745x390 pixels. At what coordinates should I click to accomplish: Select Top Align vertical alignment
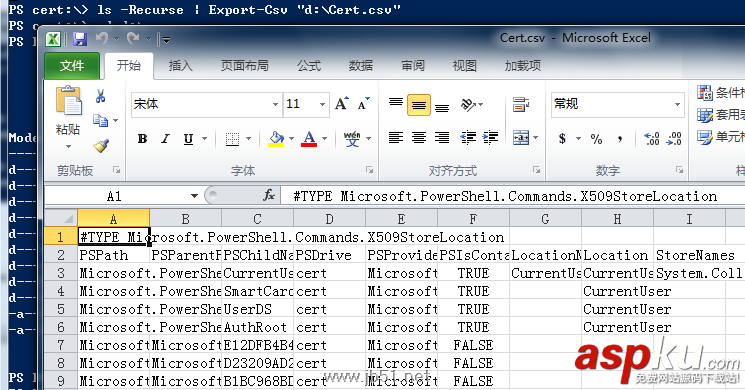point(396,104)
